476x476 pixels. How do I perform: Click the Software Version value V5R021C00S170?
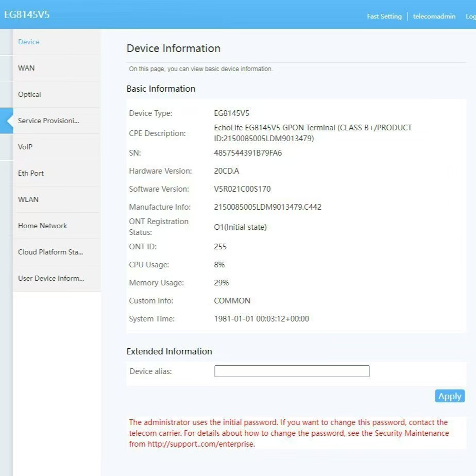coord(242,189)
